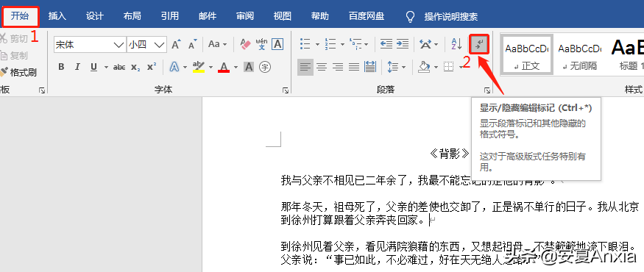Apply bullet list formatting

[305, 44]
